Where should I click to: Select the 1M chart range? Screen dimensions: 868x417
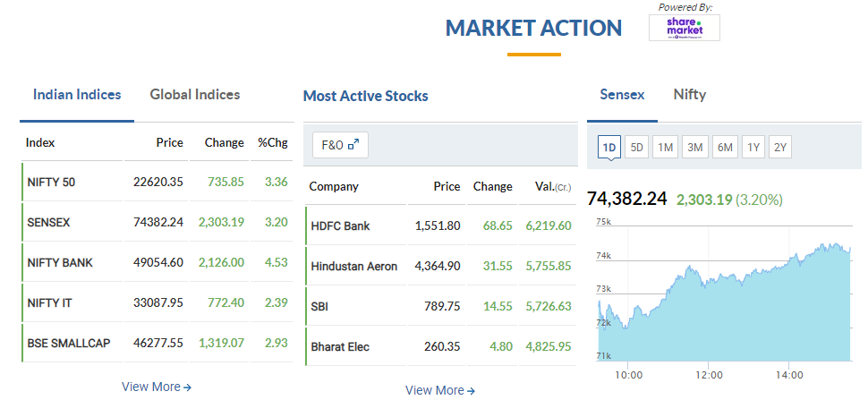click(x=666, y=148)
